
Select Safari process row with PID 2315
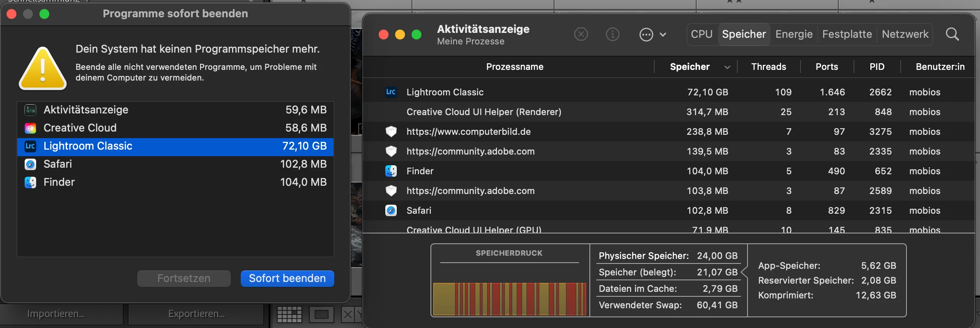click(669, 210)
